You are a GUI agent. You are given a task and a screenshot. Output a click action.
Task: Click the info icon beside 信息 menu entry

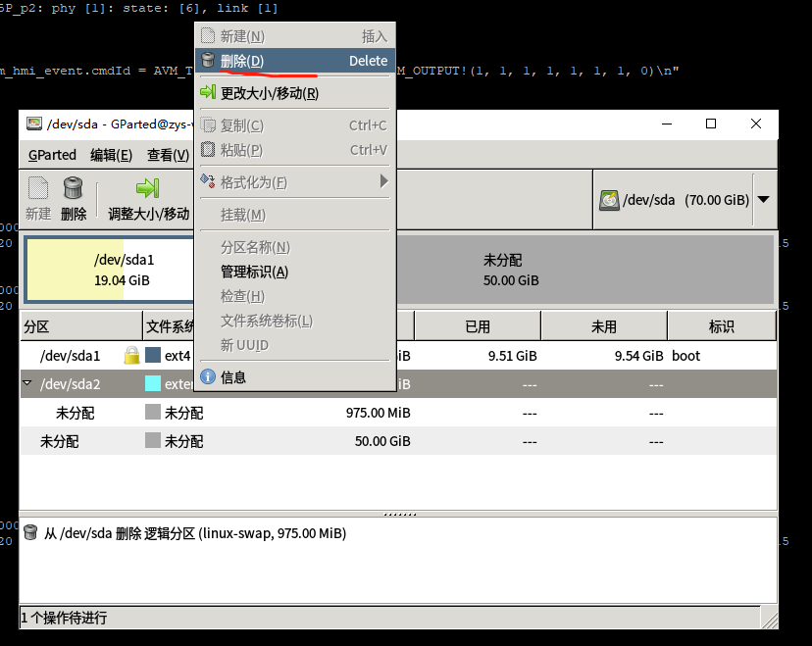point(207,376)
